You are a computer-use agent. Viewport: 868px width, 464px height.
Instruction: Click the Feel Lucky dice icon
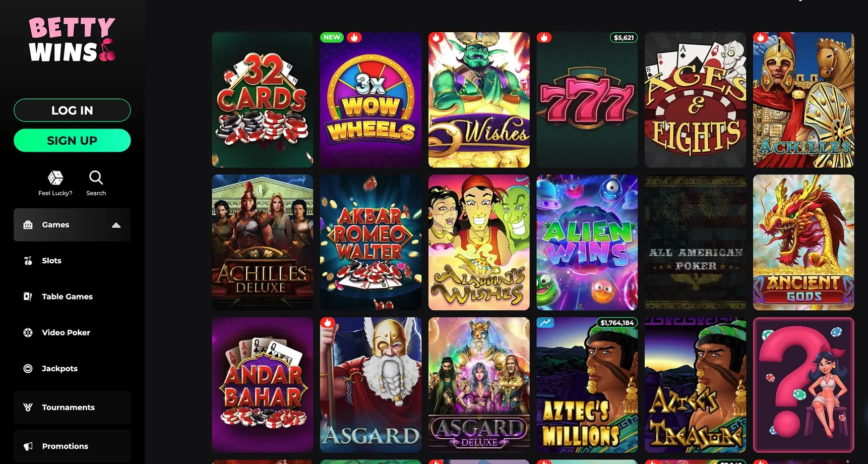point(55,178)
